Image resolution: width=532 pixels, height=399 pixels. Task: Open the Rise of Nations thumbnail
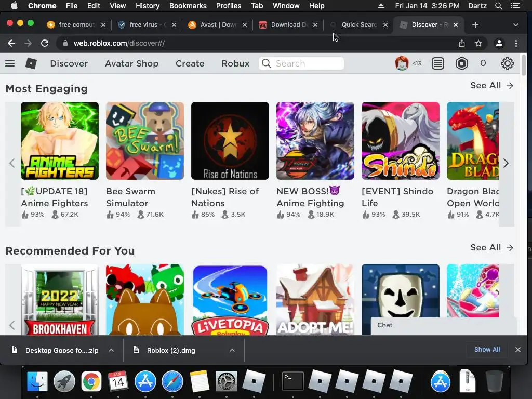[230, 141]
